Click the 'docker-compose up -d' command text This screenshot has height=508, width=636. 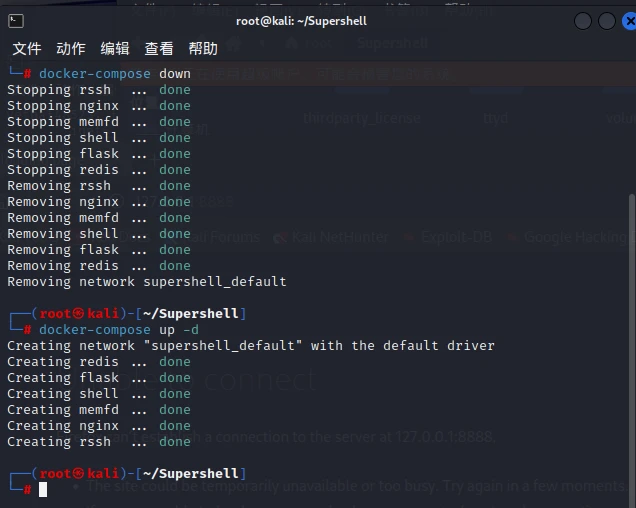tap(119, 330)
